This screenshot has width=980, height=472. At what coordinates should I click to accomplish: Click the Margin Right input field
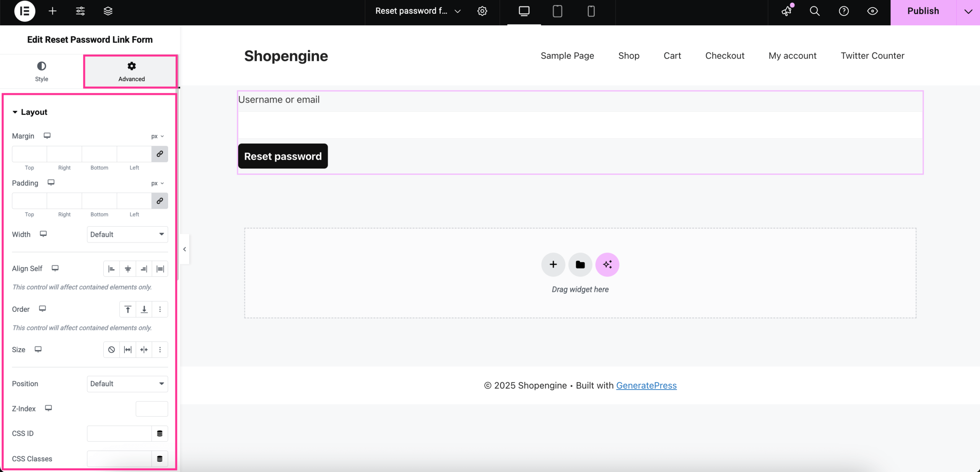pyautogui.click(x=64, y=154)
